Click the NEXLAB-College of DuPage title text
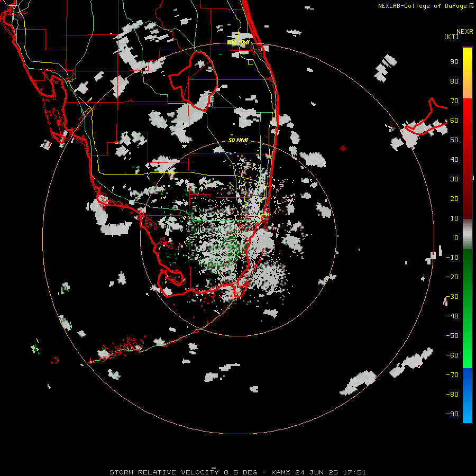Image resolution: width=476 pixels, height=476 pixels. pos(422,6)
